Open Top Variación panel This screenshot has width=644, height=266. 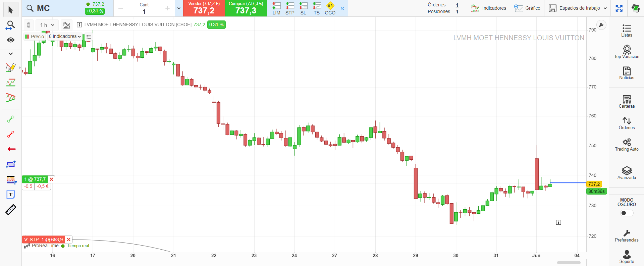pyautogui.click(x=627, y=52)
